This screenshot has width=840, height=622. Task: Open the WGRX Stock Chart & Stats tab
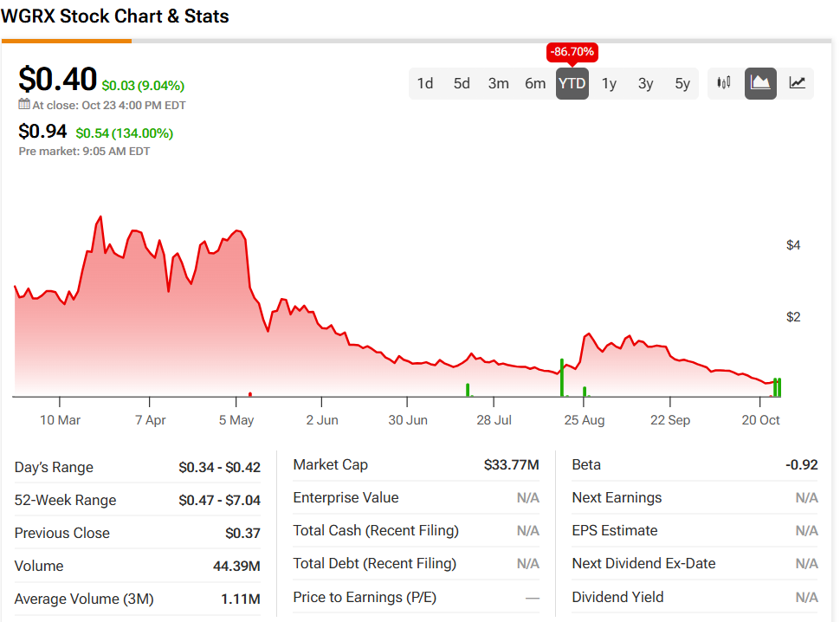pyautogui.click(x=115, y=16)
